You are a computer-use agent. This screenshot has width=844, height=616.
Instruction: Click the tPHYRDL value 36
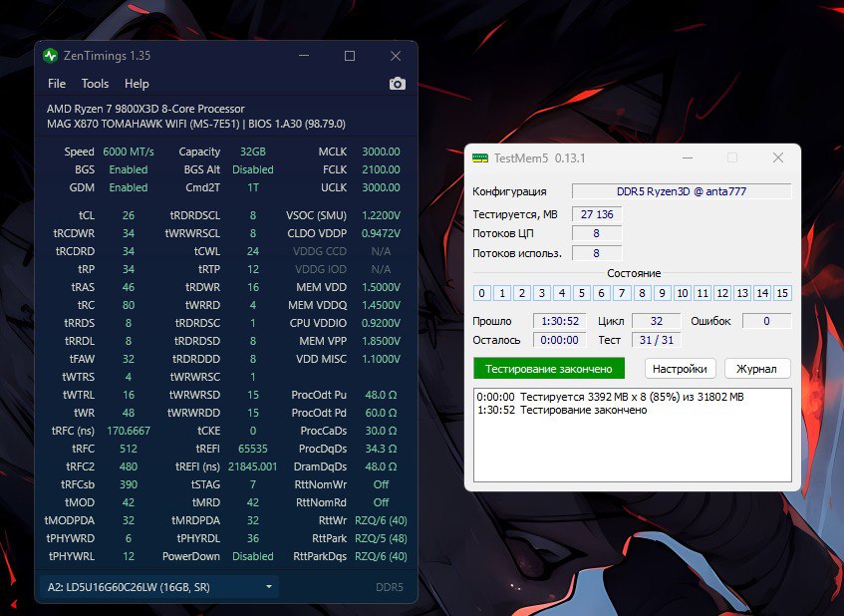[x=253, y=538]
